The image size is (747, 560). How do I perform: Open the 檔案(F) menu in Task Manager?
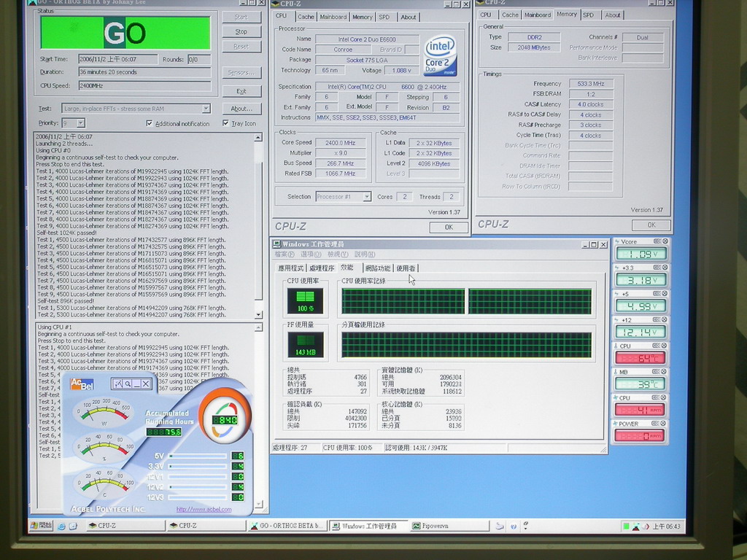[x=285, y=254]
